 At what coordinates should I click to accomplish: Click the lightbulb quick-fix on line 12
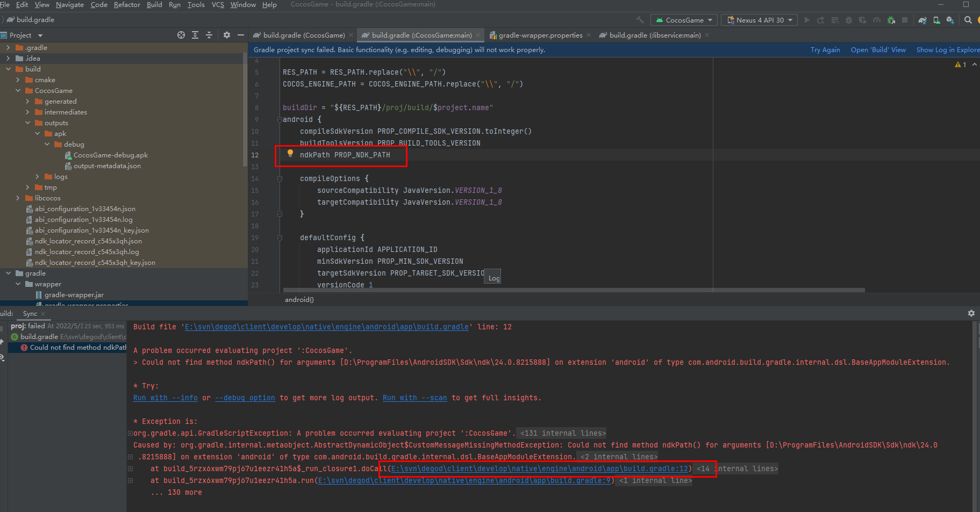(x=290, y=154)
